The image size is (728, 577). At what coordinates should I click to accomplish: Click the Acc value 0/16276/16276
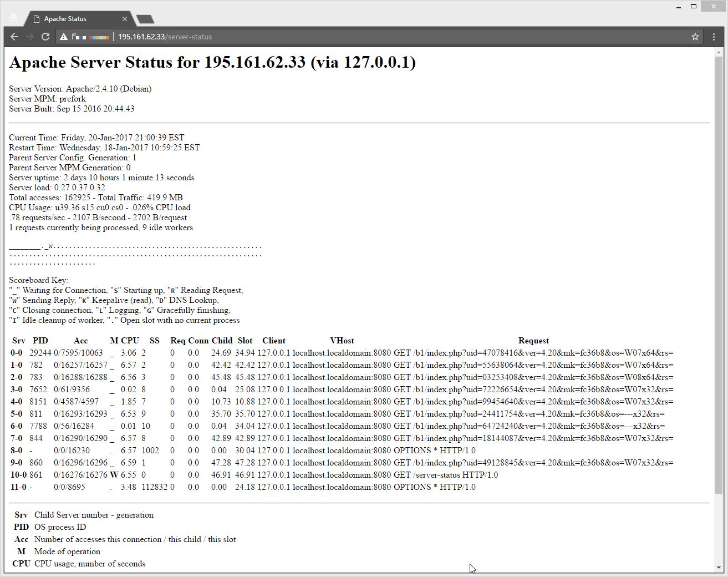click(80, 475)
